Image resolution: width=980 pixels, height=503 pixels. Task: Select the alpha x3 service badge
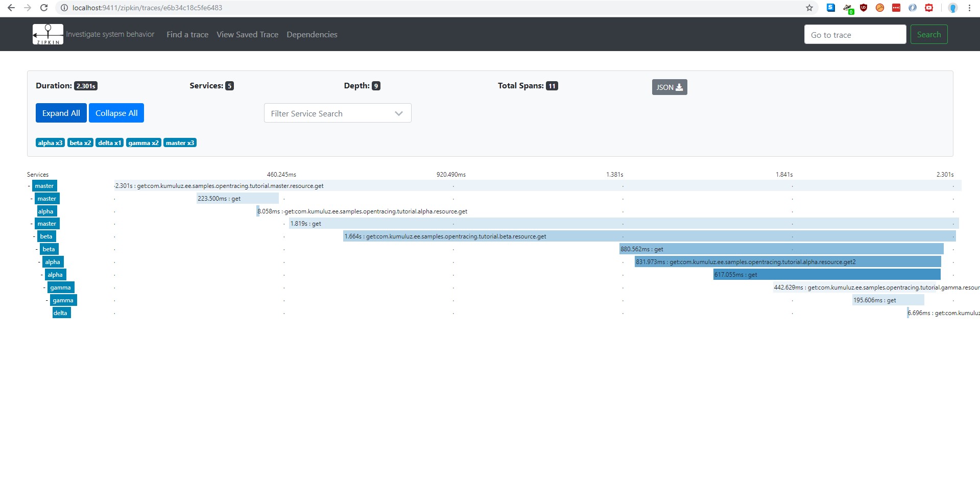[x=50, y=143]
